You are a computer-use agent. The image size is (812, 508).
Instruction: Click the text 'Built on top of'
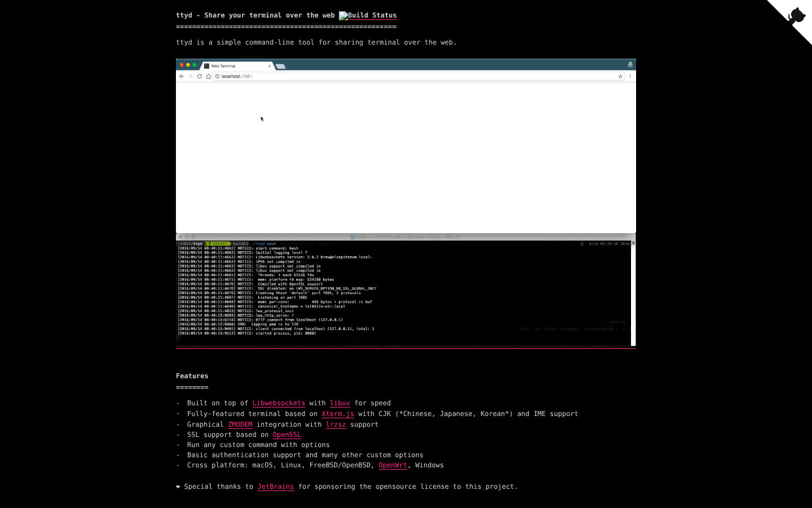(x=218, y=403)
